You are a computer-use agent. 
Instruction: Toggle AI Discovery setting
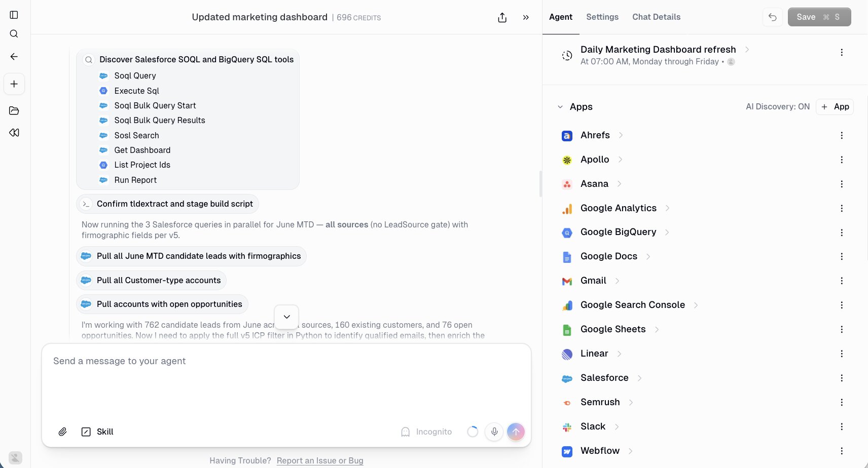click(x=778, y=107)
